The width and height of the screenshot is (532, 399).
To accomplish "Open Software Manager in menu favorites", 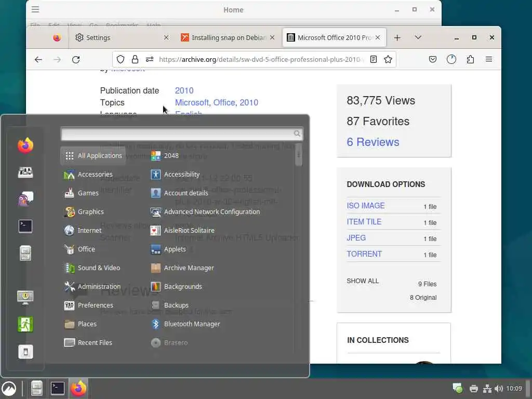I will point(25,172).
